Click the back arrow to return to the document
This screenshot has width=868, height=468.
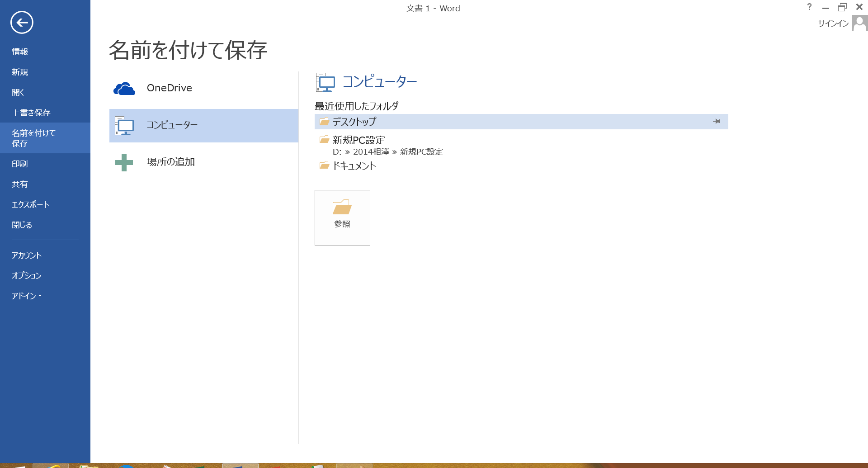coord(22,22)
